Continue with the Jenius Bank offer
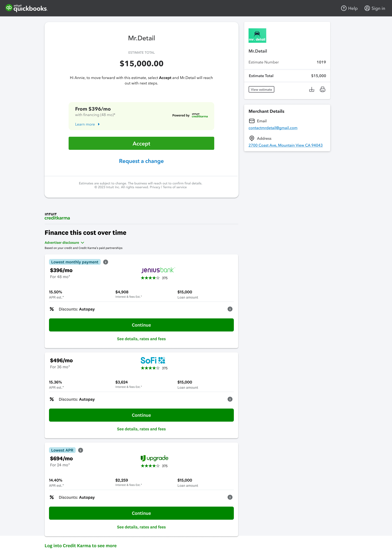 (141, 325)
